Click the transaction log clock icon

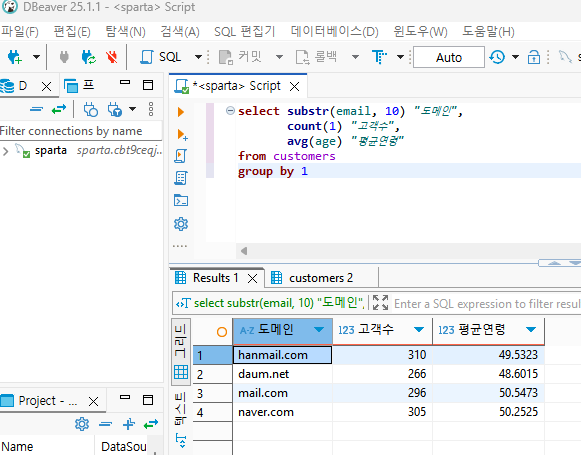(x=497, y=57)
